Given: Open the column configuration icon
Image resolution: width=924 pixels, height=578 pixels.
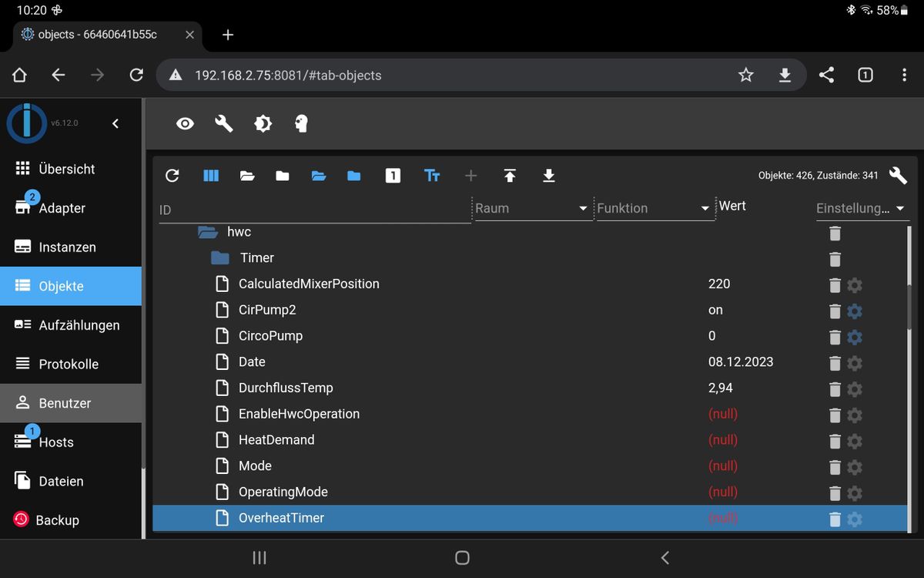Looking at the screenshot, I should (211, 176).
